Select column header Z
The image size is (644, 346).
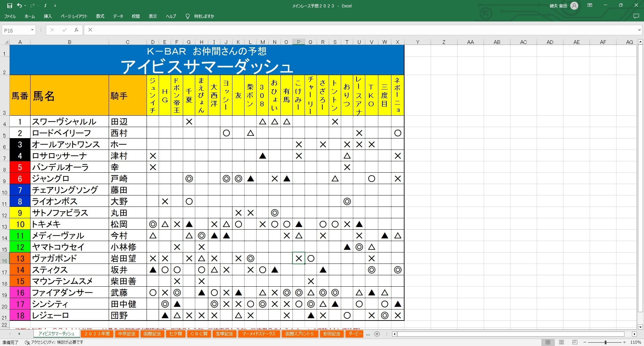tap(444, 42)
